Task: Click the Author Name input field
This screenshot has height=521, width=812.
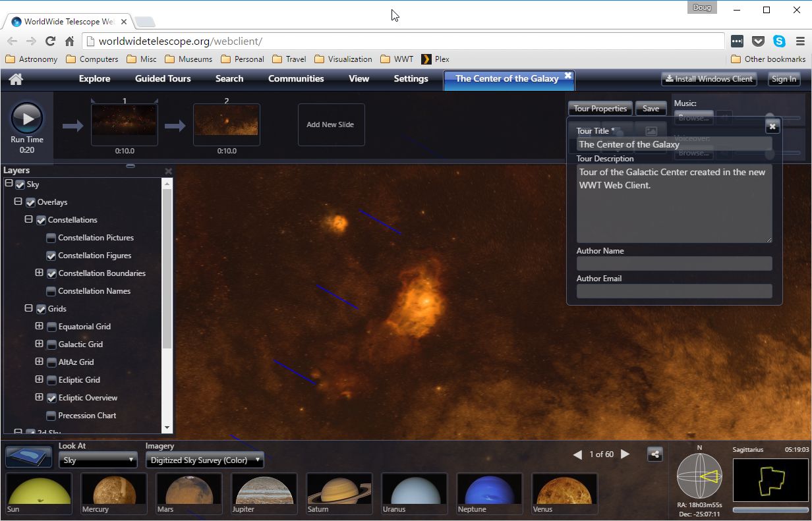Action: 674,263
